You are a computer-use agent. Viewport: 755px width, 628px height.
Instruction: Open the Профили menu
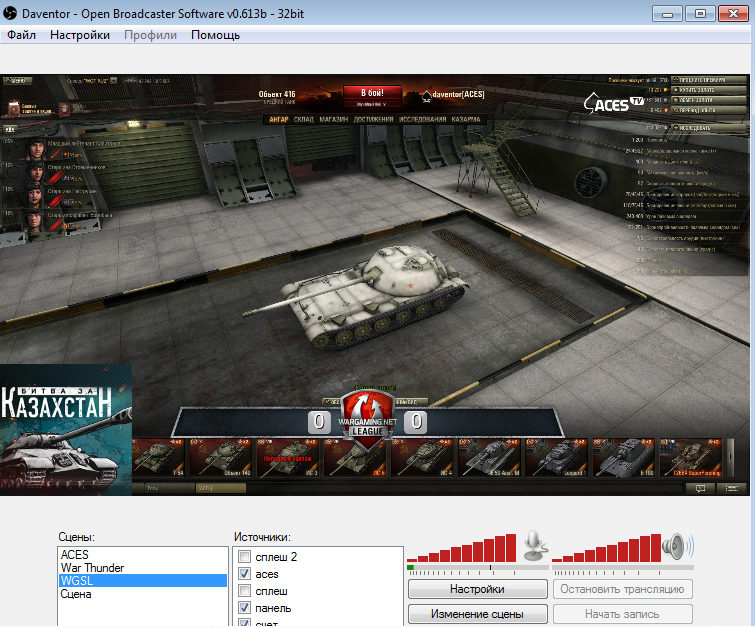pos(150,35)
